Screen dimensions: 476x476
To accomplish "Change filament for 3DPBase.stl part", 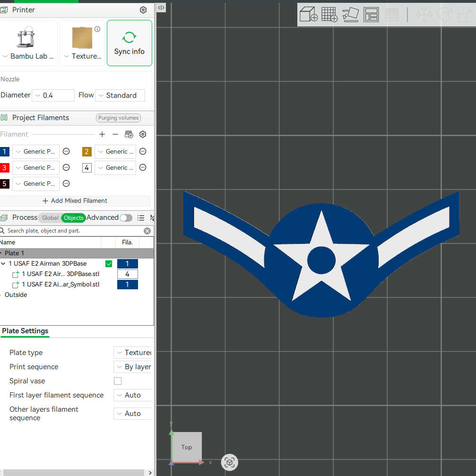I will [128, 274].
